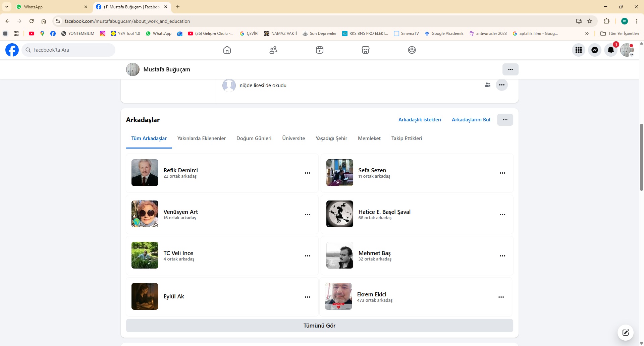This screenshot has width=644, height=346.
Task: Click the page vertical scrollbar
Action: point(641,157)
